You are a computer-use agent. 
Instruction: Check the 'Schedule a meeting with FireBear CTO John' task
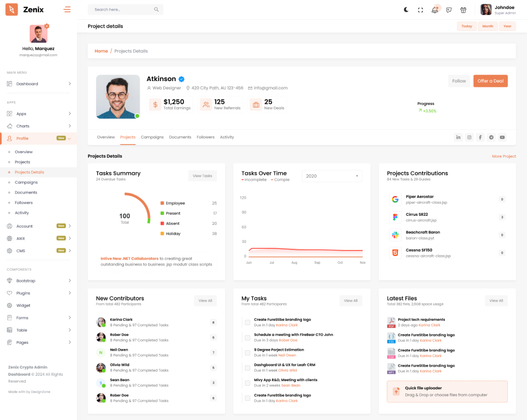point(247,337)
